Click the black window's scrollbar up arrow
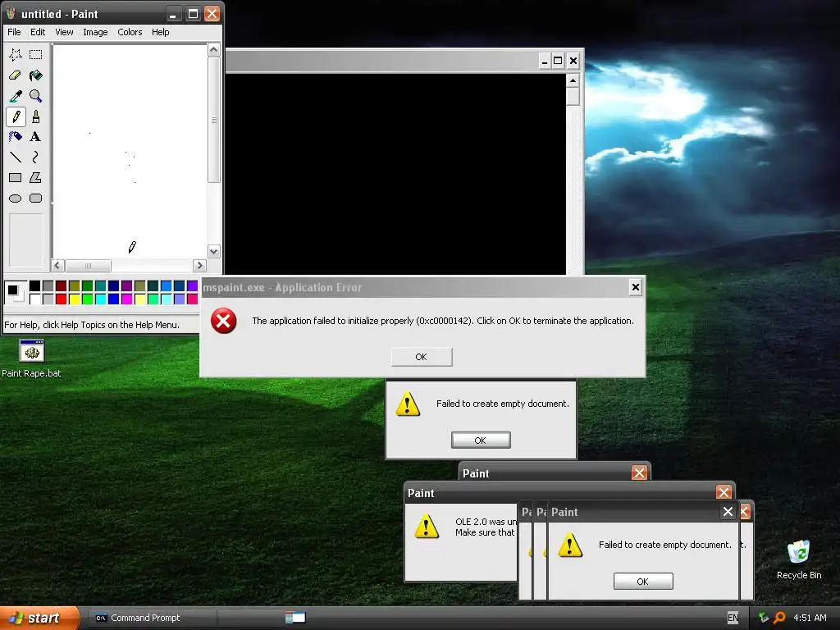Viewport: 840px width, 630px height. point(573,80)
